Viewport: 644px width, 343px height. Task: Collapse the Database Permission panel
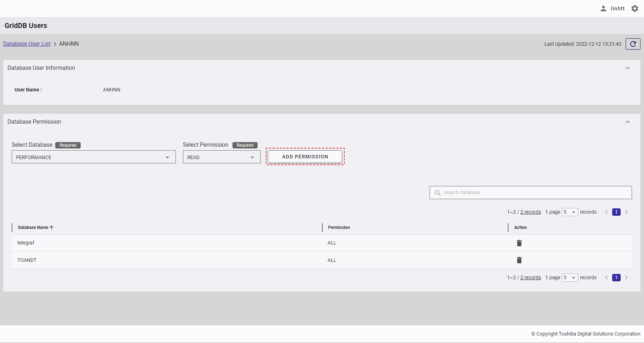point(628,122)
